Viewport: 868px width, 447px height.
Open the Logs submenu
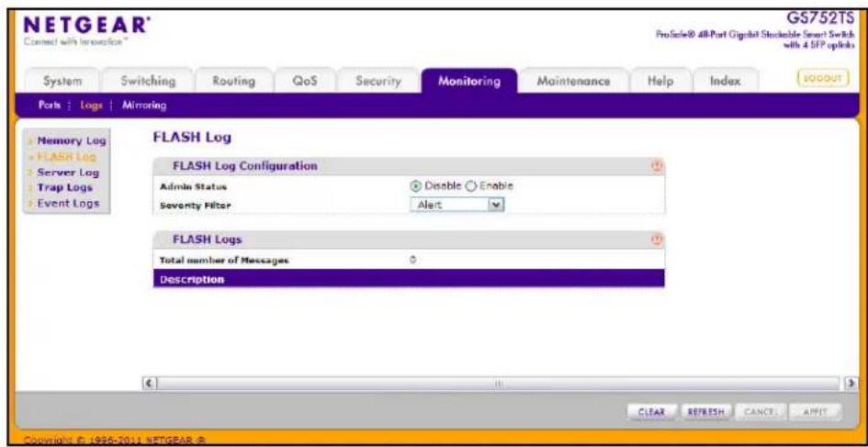click(91, 106)
